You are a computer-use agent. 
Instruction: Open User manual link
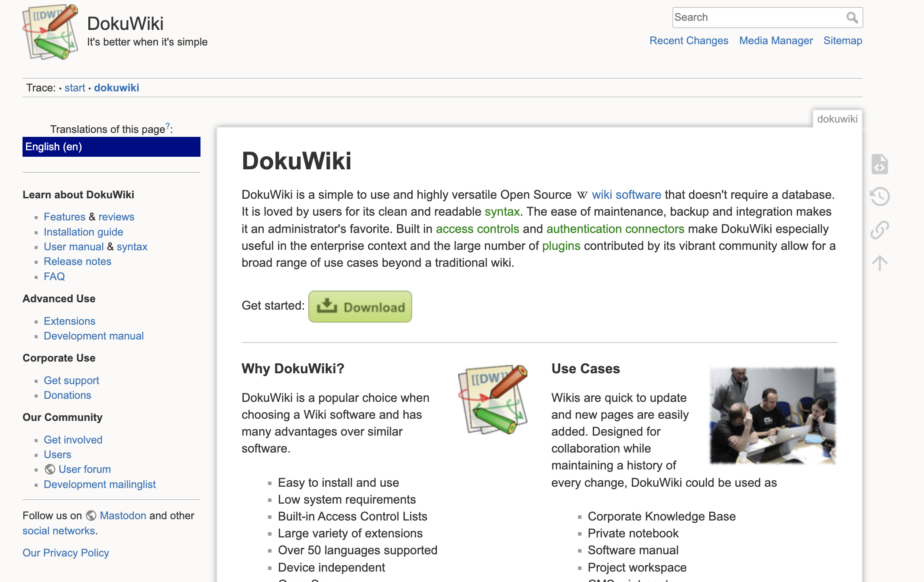click(74, 247)
